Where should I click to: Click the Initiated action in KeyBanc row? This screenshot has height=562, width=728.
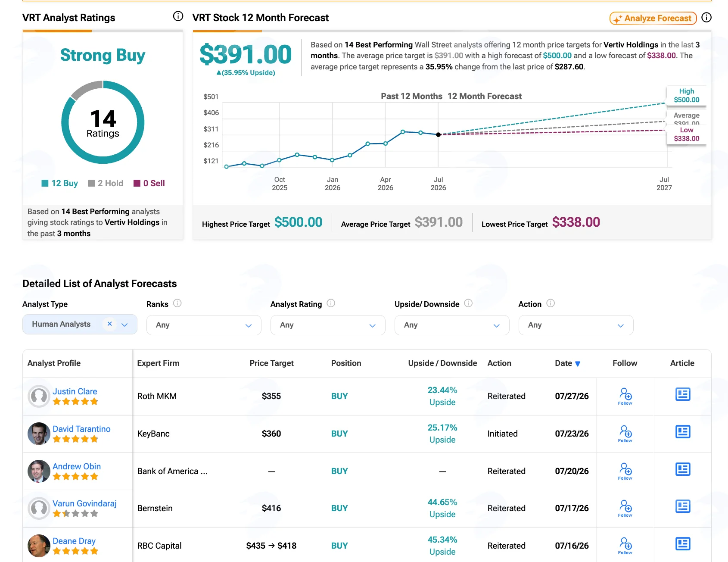pos(503,434)
